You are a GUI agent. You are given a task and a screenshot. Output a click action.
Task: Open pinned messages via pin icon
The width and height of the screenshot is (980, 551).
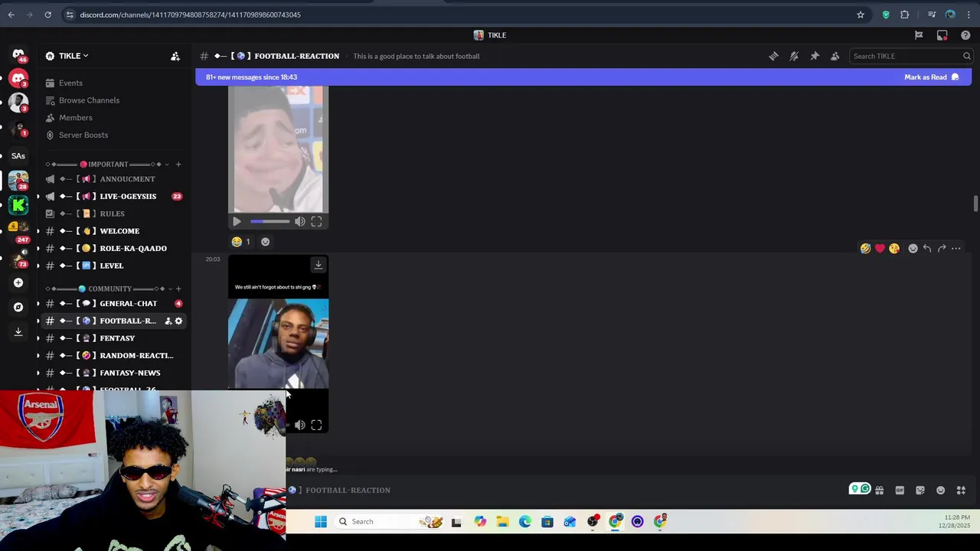pos(815,56)
